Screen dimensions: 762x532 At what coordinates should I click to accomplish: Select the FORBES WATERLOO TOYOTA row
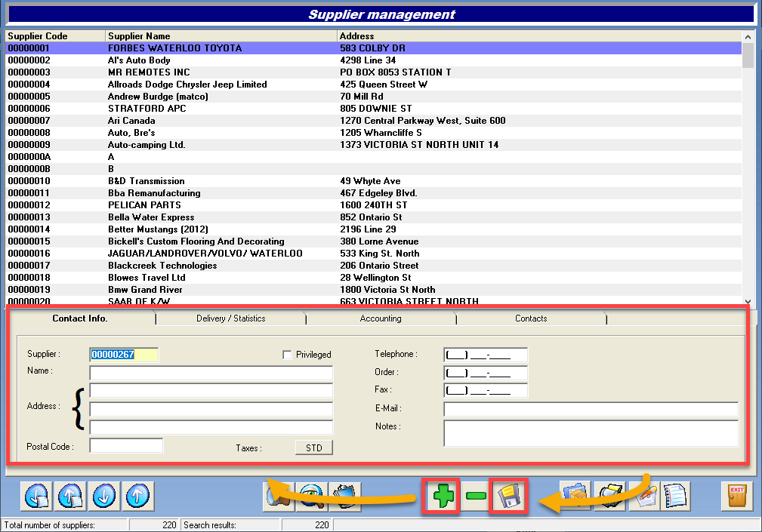373,48
